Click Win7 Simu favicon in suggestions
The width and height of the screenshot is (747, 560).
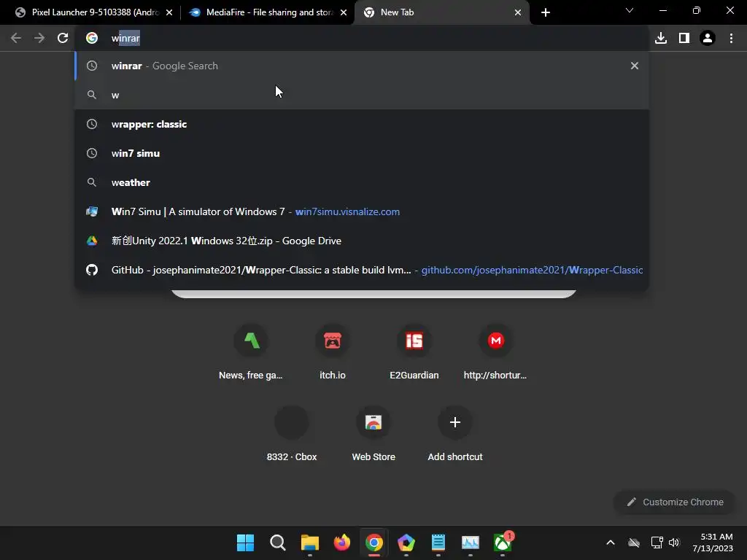point(92,211)
